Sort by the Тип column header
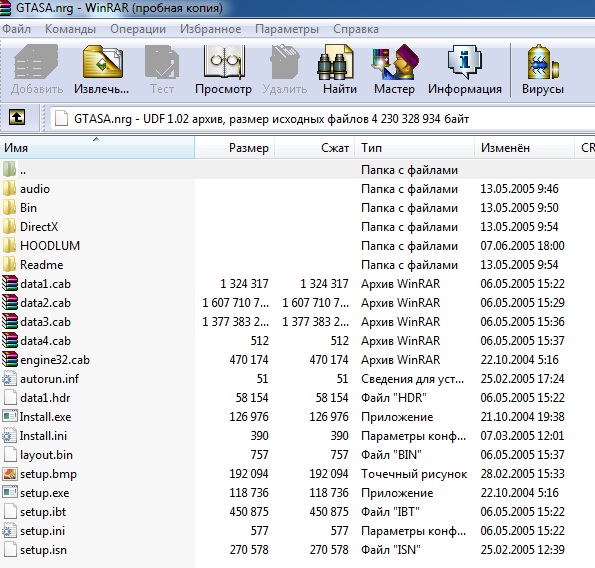This screenshot has height=568, width=595. coord(414,147)
